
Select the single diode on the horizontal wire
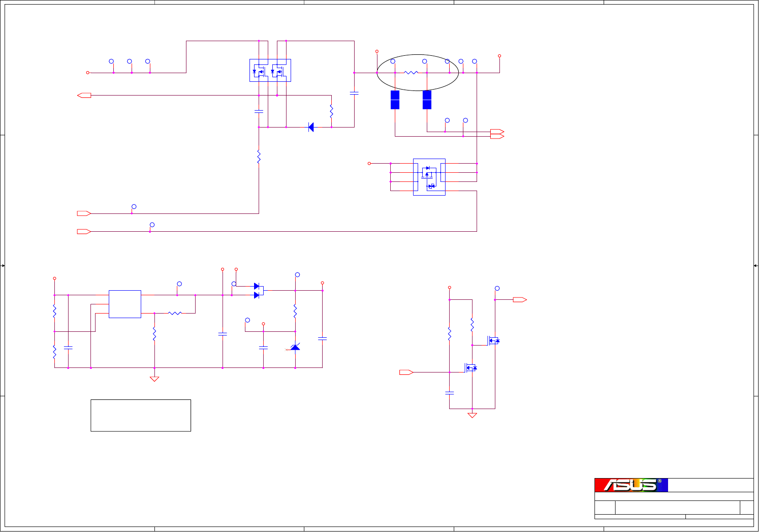tap(311, 127)
